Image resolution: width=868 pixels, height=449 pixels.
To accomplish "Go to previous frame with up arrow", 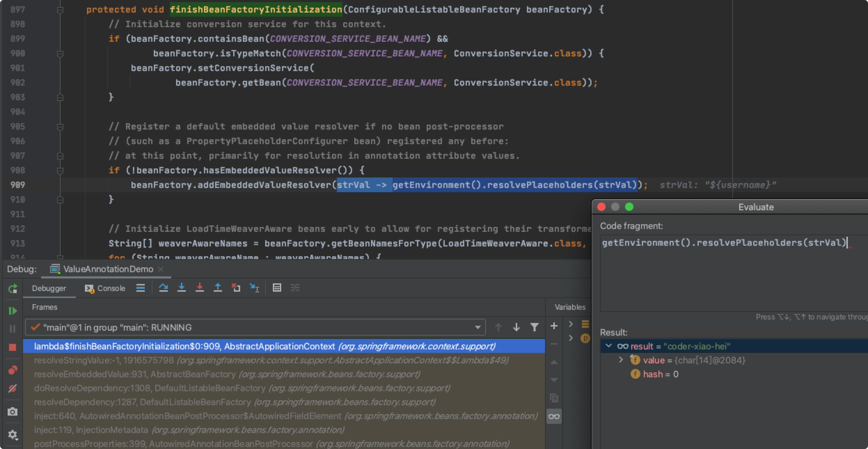I will pyautogui.click(x=498, y=327).
